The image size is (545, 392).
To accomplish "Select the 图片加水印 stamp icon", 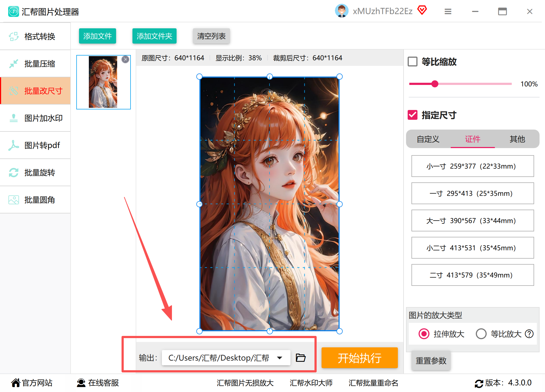I will click(x=14, y=118).
